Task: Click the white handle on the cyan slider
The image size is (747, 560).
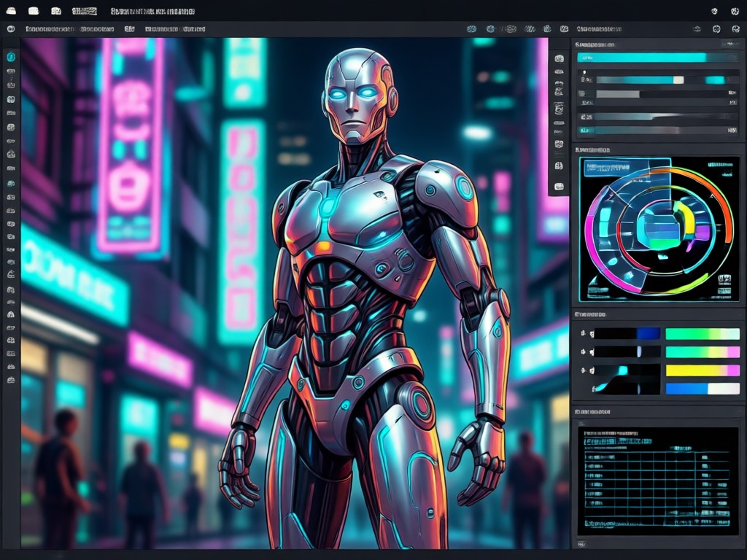Action: (678, 80)
